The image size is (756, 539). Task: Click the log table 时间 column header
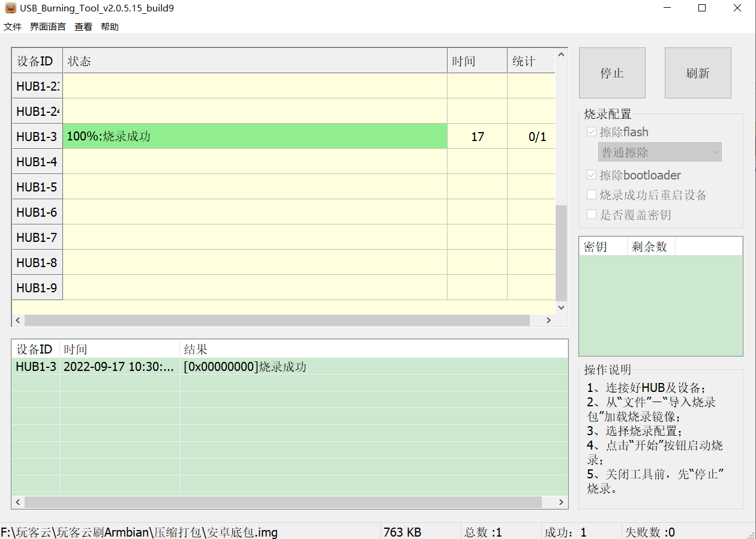click(120, 349)
